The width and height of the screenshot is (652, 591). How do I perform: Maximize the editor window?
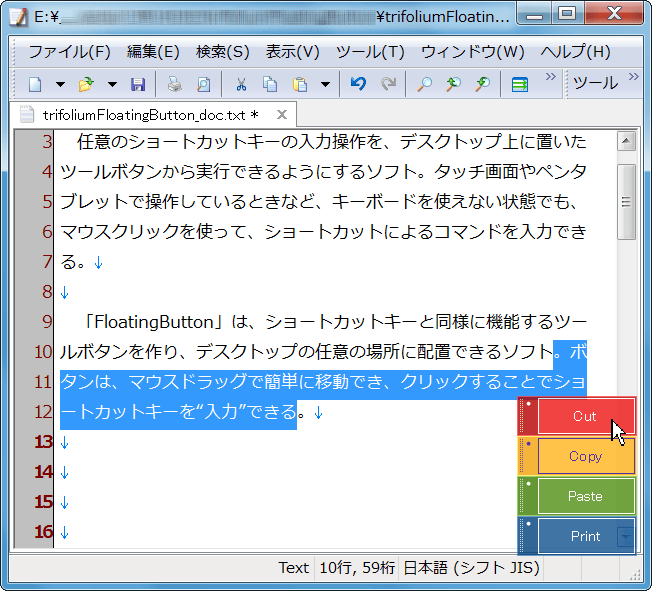tap(567, 13)
